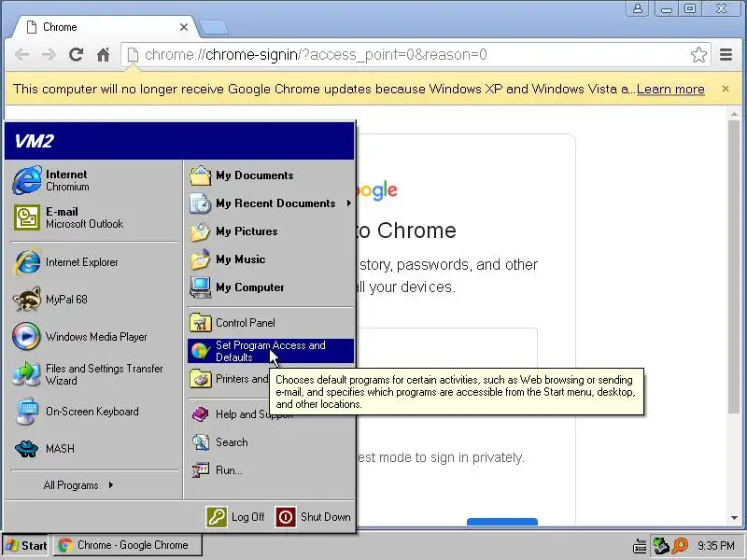Launch MASH program
Viewport: 747px width, 560px height.
tap(94, 449)
